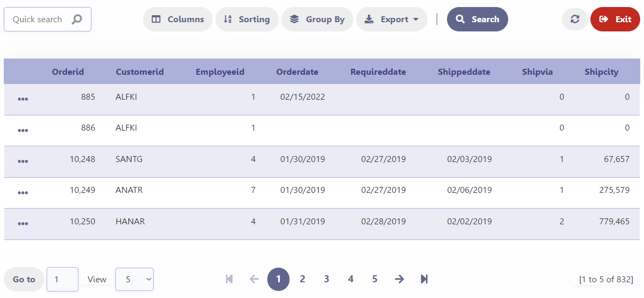The height and width of the screenshot is (298, 644).
Task: Focus the Quick search input field
Action: 39,19
